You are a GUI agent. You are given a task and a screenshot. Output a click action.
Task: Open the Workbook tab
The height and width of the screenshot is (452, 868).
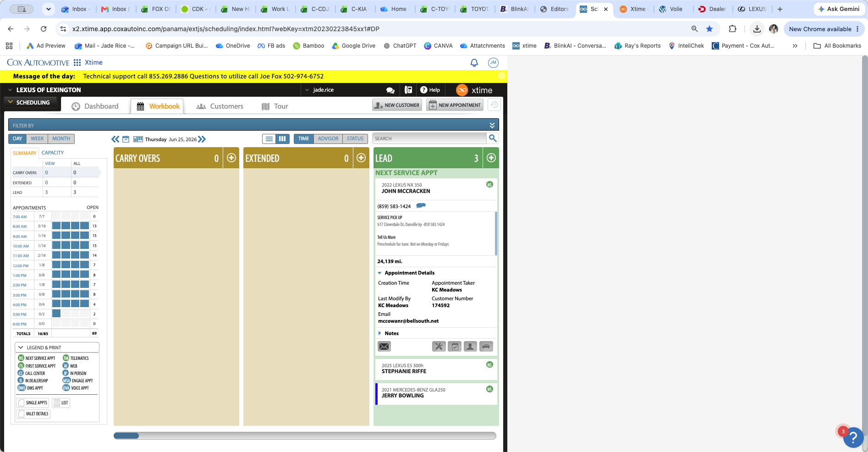pos(158,106)
